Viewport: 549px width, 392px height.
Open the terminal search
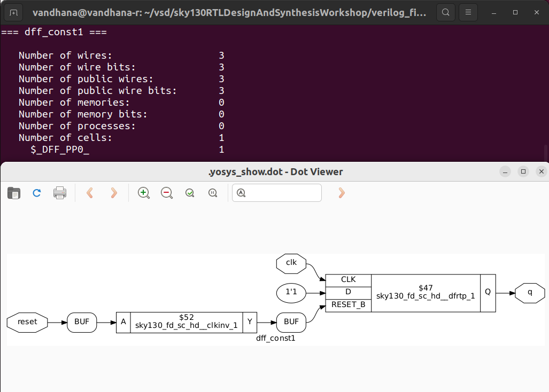pos(445,12)
